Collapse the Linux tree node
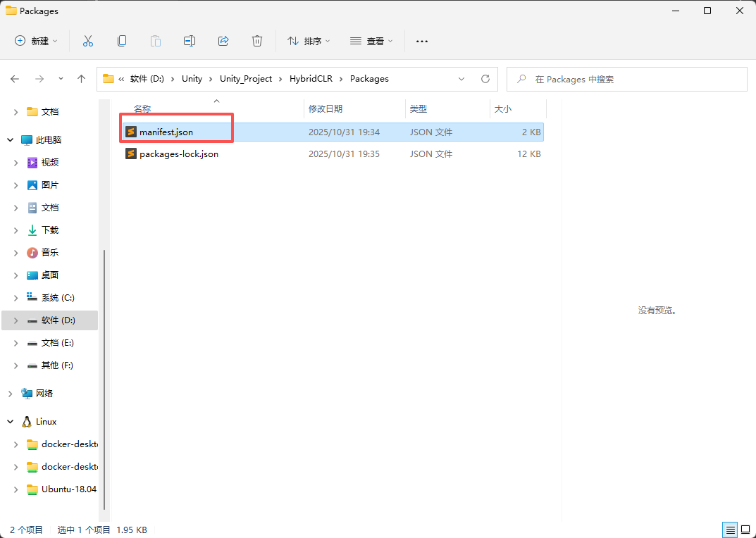This screenshot has width=756, height=538. 10,422
